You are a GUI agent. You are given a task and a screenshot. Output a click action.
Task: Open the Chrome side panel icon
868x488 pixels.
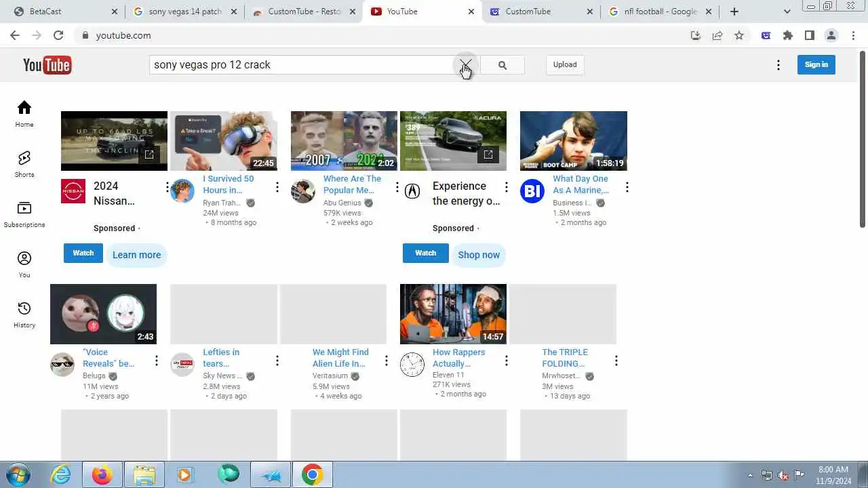point(810,35)
